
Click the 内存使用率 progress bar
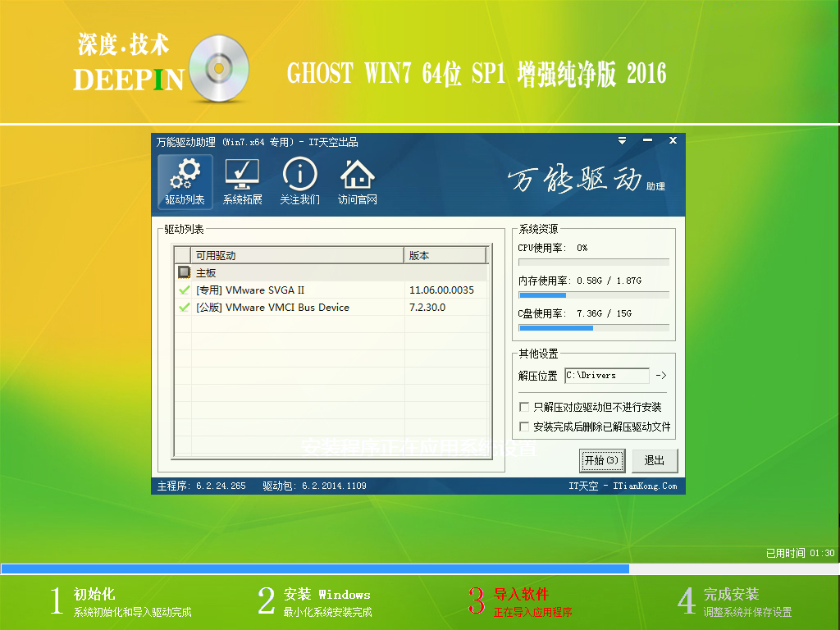pos(594,295)
